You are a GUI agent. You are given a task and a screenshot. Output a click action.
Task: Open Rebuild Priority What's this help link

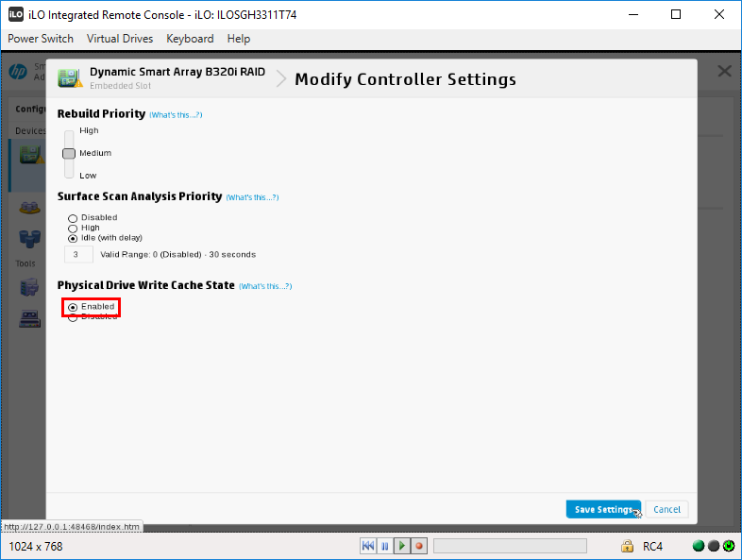[176, 115]
